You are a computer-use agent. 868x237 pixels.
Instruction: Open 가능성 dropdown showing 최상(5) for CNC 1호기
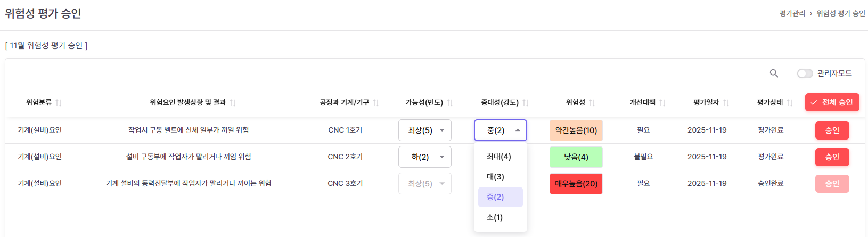pos(425,130)
